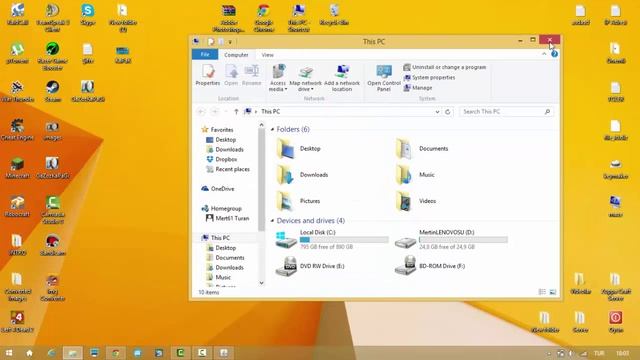640x360 pixels.
Task: Click navigation pane scroll down arrow
Action: 262,283
